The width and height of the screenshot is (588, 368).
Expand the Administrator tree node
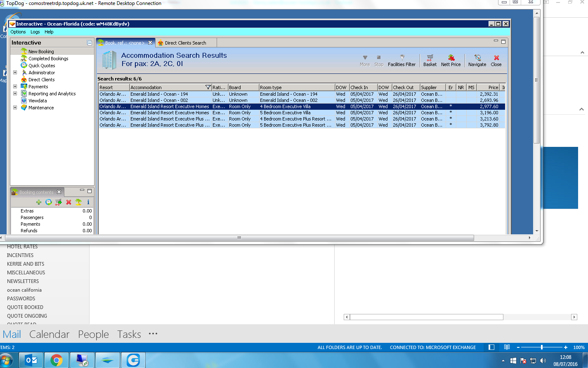[15, 73]
